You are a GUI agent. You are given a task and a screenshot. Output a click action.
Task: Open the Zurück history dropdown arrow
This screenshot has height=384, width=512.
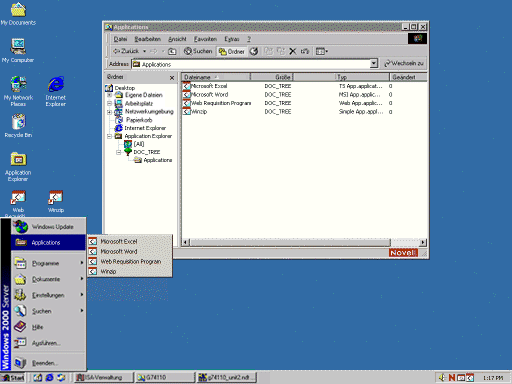click(144, 51)
